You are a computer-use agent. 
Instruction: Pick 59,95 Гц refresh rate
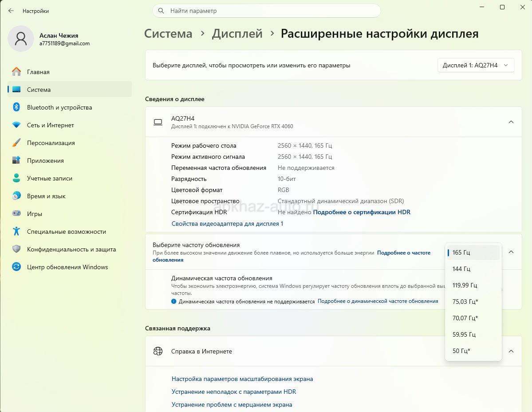[473, 334]
